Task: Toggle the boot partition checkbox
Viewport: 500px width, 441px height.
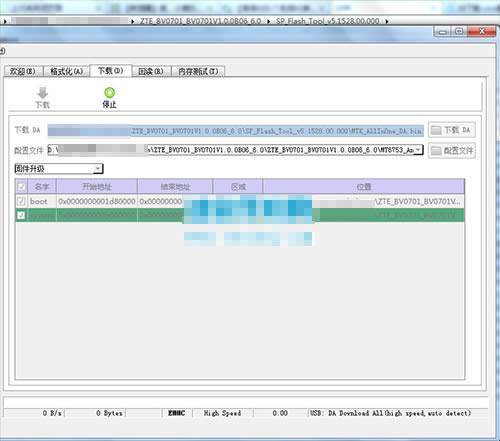Action: 21,201
